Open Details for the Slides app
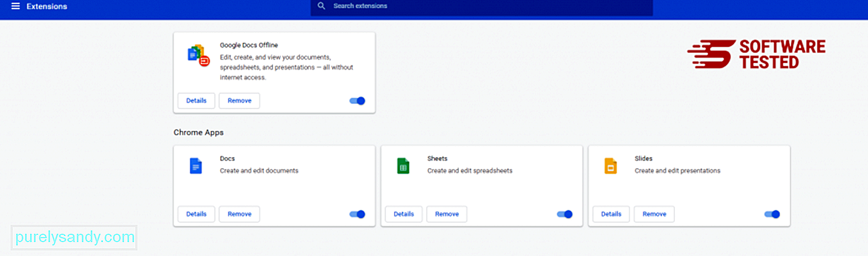Screen dimensions: 868x256 tap(611, 214)
